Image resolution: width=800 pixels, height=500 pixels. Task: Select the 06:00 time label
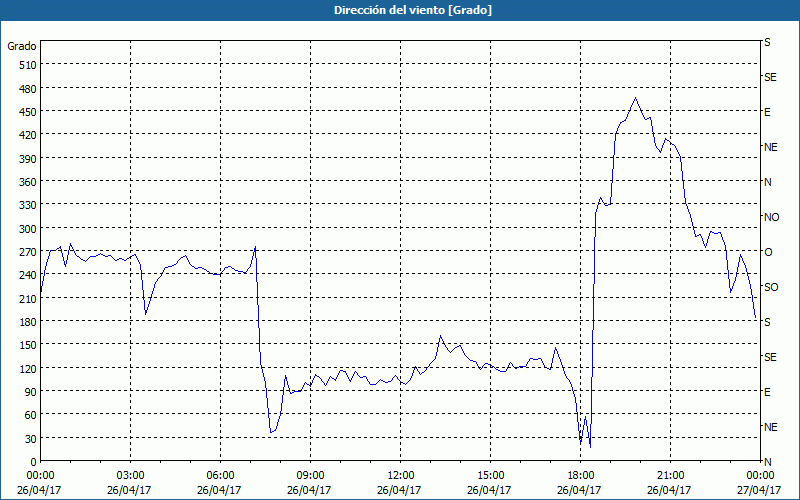tap(220, 476)
